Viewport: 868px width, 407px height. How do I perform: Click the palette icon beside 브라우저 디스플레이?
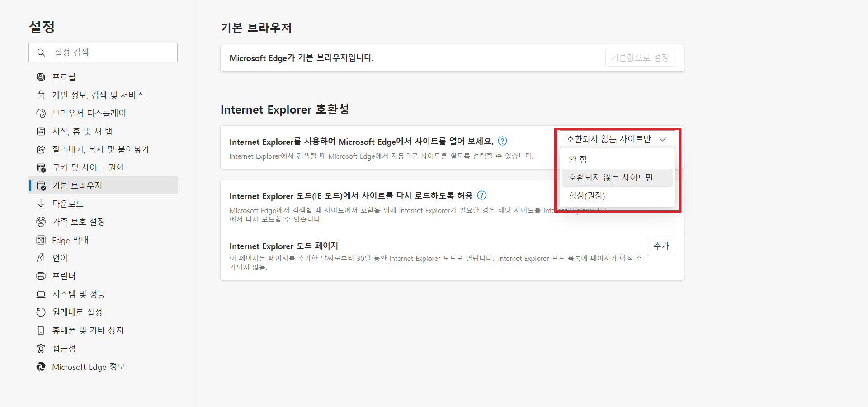click(41, 113)
